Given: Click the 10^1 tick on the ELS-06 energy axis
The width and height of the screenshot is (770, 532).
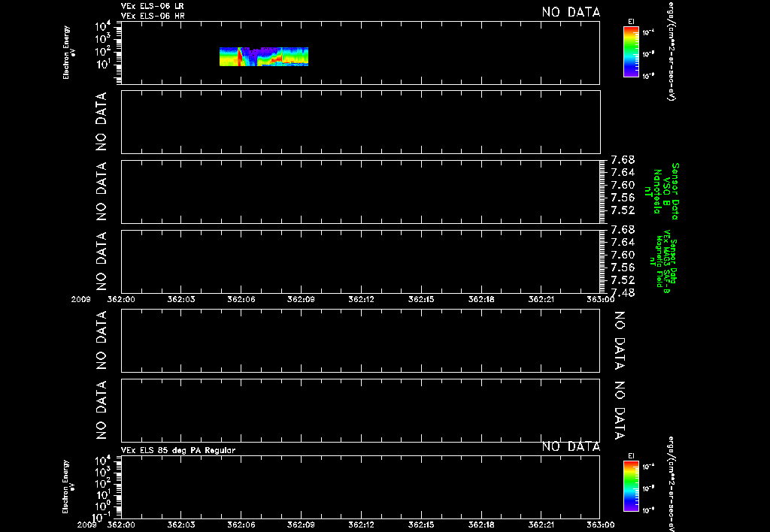Looking at the screenshot, I should tap(104, 65).
